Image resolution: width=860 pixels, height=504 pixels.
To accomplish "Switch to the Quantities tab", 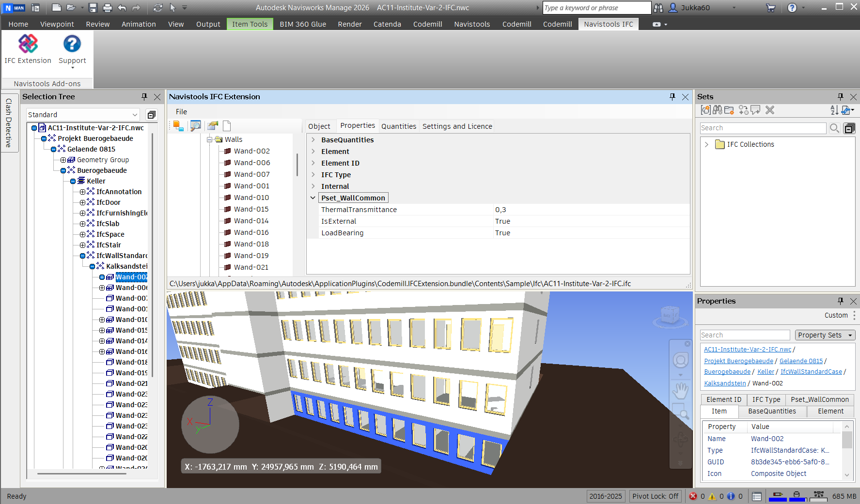I will 398,126.
